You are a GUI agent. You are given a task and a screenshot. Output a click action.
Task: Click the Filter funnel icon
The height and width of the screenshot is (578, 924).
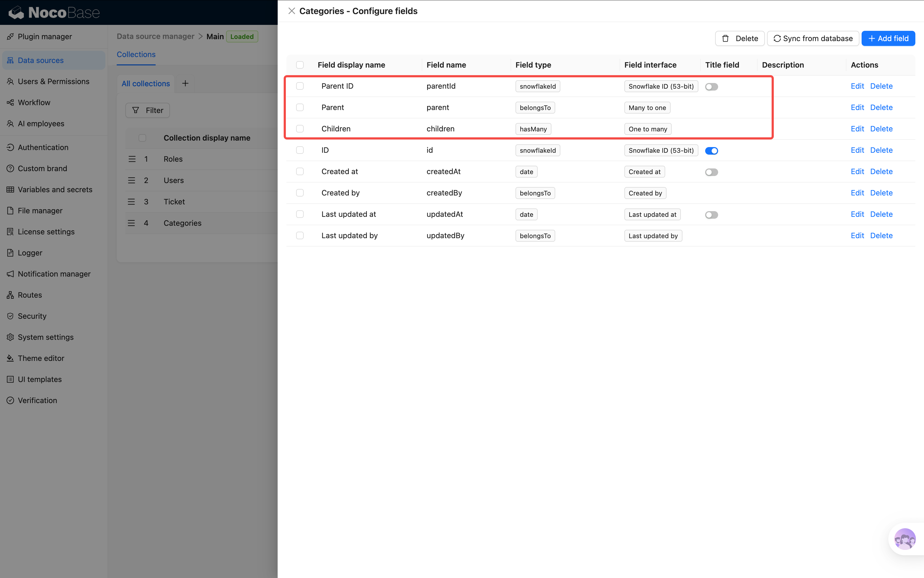tap(136, 111)
